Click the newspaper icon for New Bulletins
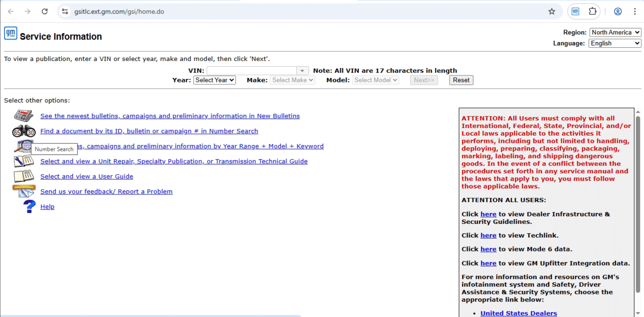The width and height of the screenshot is (644, 317). pyautogui.click(x=23, y=116)
